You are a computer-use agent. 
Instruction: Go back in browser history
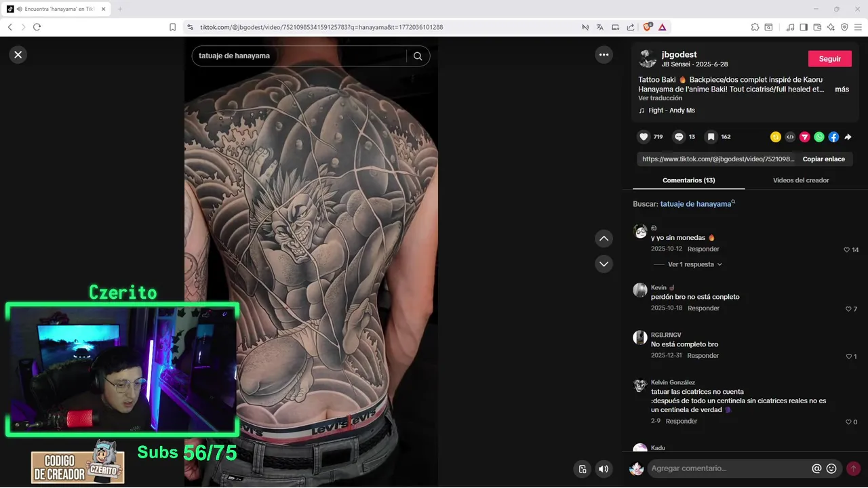click(x=9, y=27)
